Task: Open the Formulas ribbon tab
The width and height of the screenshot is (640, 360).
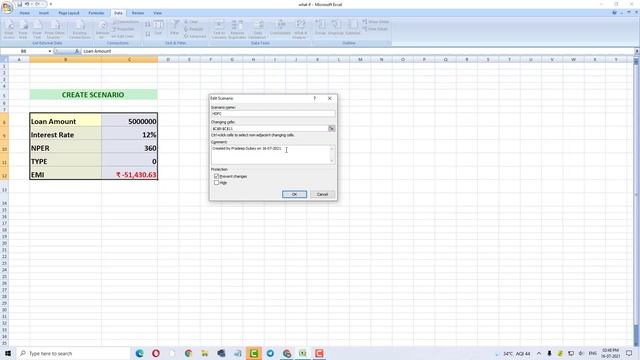Action: [96, 13]
